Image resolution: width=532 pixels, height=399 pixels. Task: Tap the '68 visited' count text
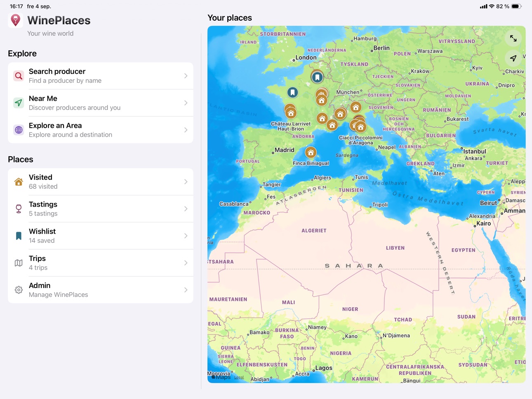click(x=43, y=187)
